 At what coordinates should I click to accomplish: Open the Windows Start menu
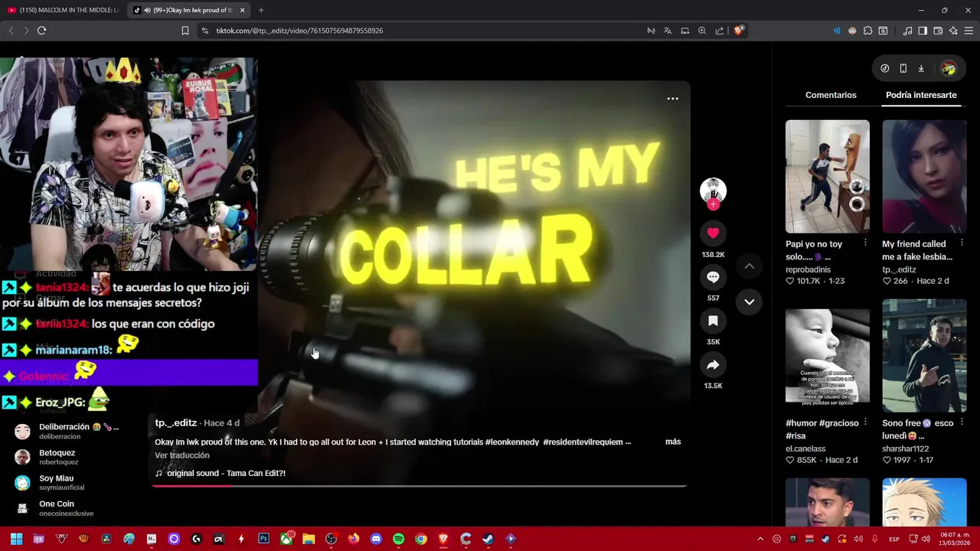click(16, 539)
